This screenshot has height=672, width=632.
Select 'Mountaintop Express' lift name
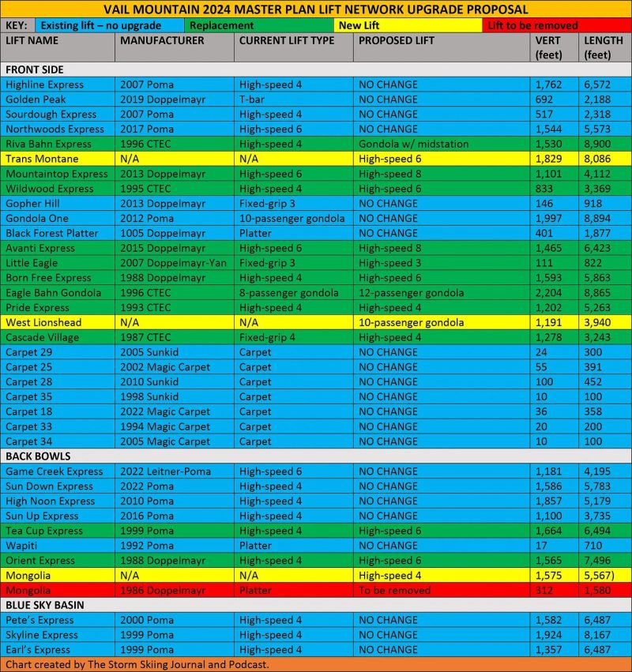57,174
